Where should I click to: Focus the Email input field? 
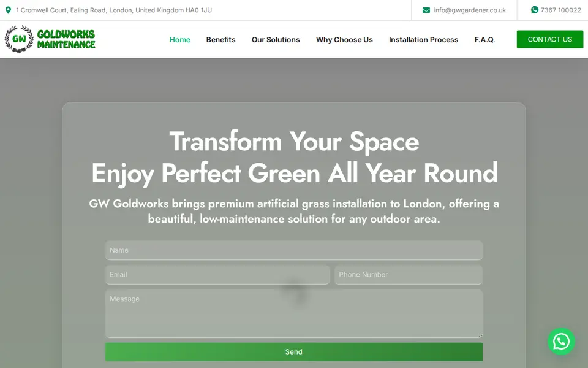[217, 275]
